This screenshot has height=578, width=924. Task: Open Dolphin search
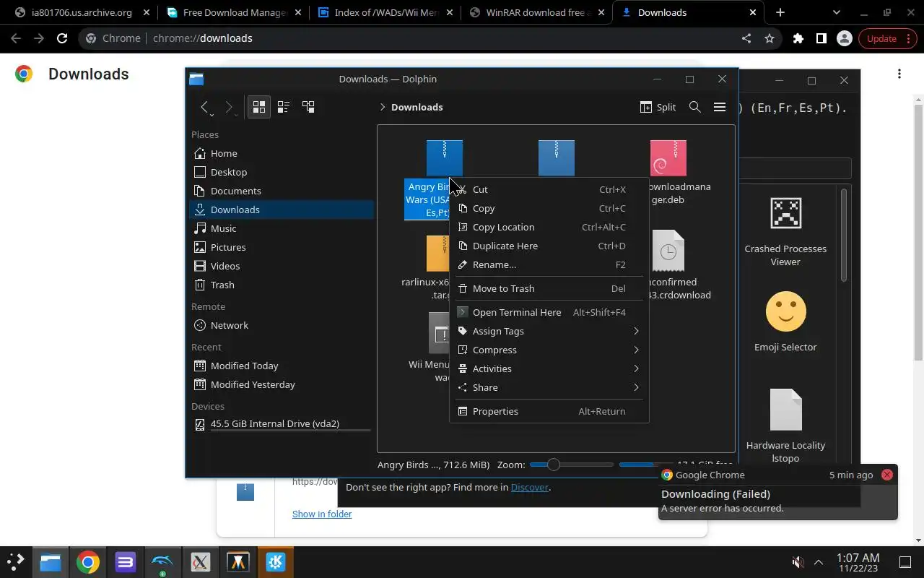pyautogui.click(x=695, y=107)
